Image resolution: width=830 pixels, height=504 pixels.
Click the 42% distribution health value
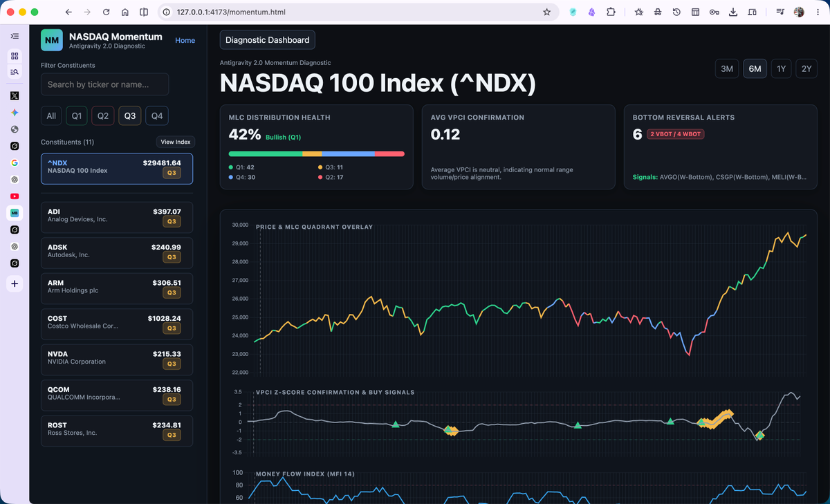[x=244, y=134]
